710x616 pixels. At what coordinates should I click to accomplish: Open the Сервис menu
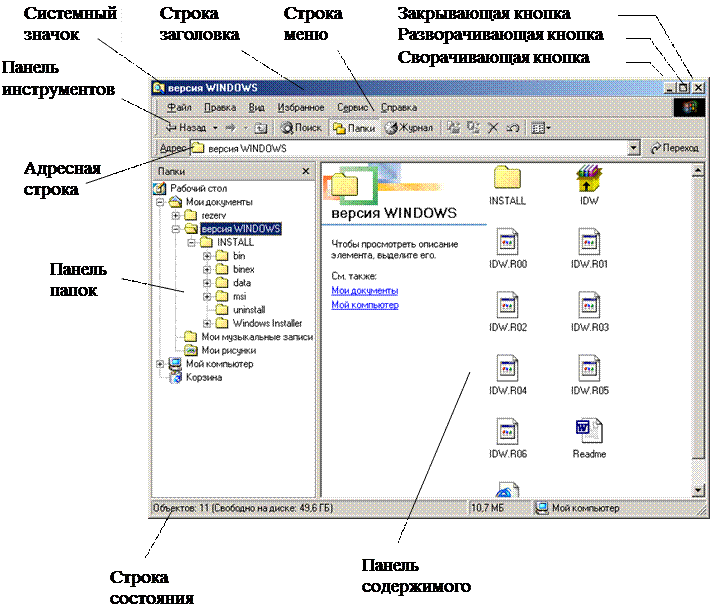point(352,107)
